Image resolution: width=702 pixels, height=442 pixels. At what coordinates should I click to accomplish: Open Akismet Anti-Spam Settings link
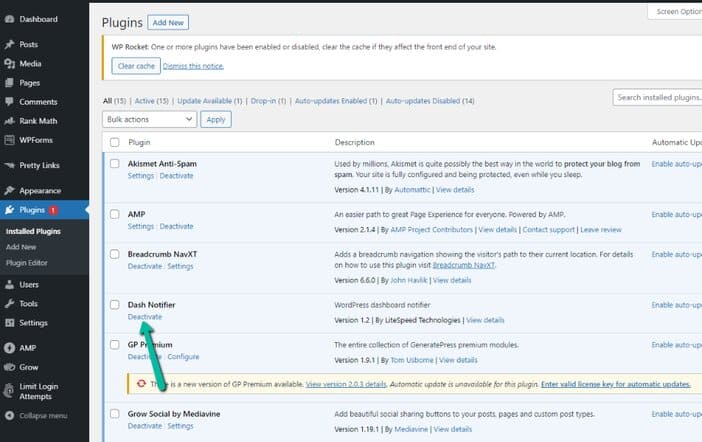[141, 176]
